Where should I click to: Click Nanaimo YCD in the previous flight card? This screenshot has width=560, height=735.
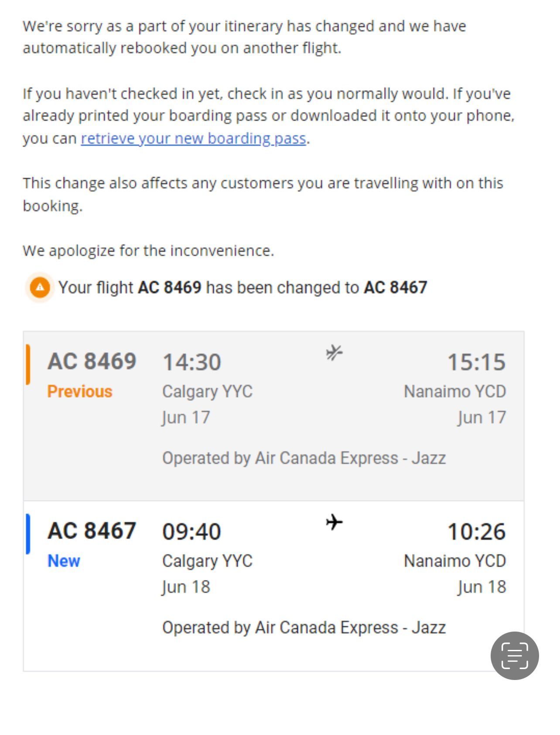point(454,392)
